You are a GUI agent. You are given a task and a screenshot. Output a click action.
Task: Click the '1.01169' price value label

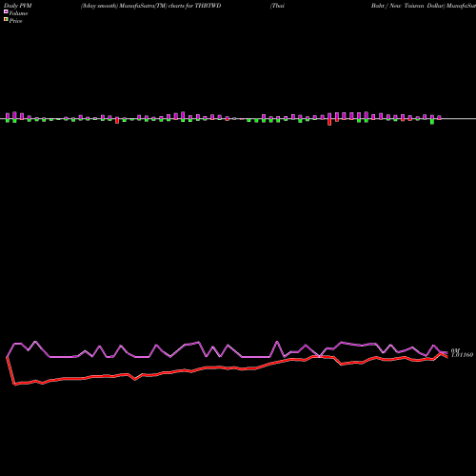coord(462,355)
